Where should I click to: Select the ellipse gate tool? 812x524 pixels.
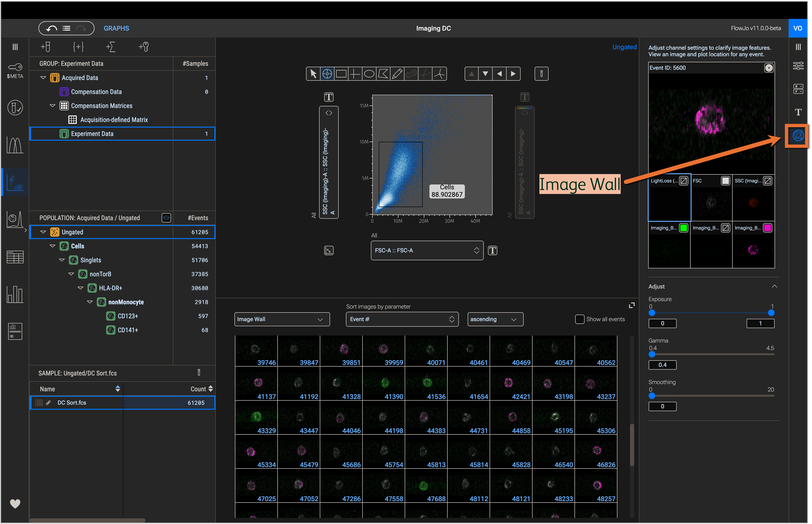click(369, 74)
